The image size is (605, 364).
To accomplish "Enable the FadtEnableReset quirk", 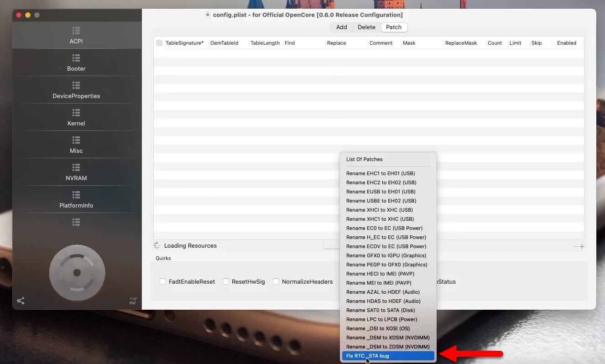I will pyautogui.click(x=163, y=281).
